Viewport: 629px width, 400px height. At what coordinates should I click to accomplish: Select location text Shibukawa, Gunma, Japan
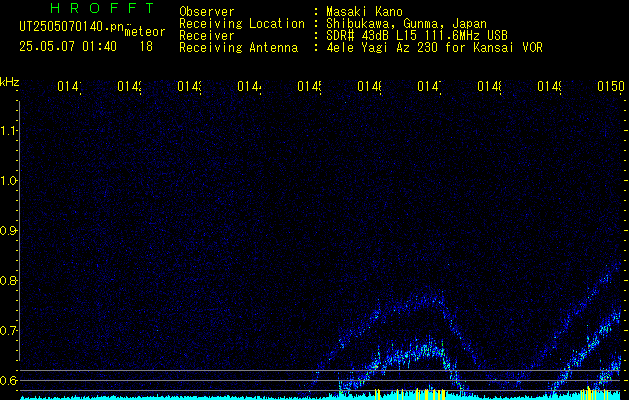pyautogui.click(x=406, y=24)
